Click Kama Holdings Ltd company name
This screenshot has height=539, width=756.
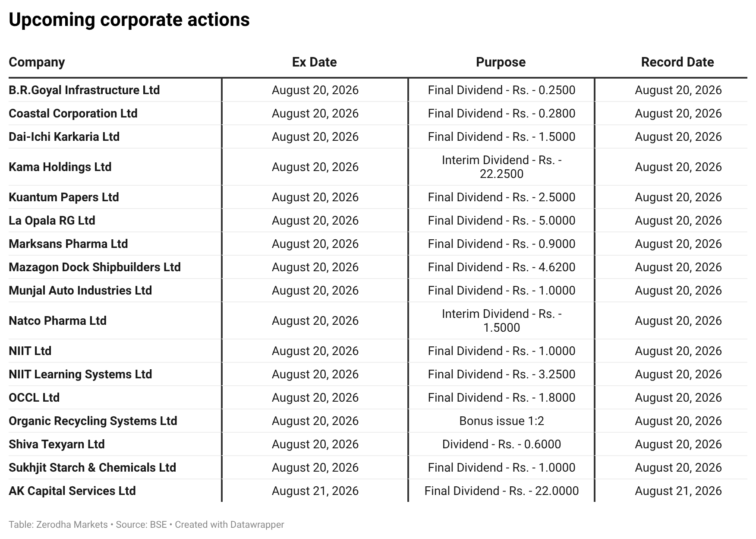[x=60, y=167]
